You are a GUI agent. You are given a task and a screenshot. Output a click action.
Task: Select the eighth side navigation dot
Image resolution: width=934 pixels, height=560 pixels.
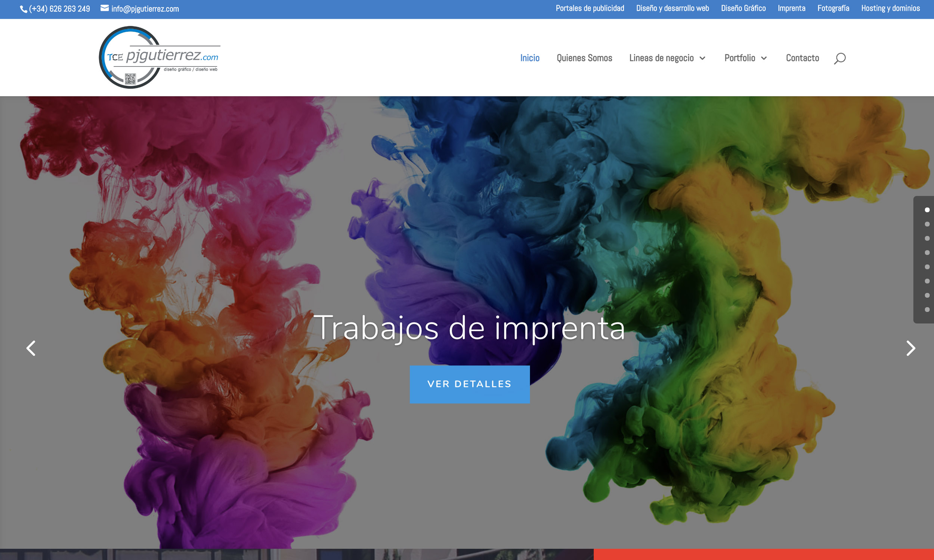click(x=927, y=309)
